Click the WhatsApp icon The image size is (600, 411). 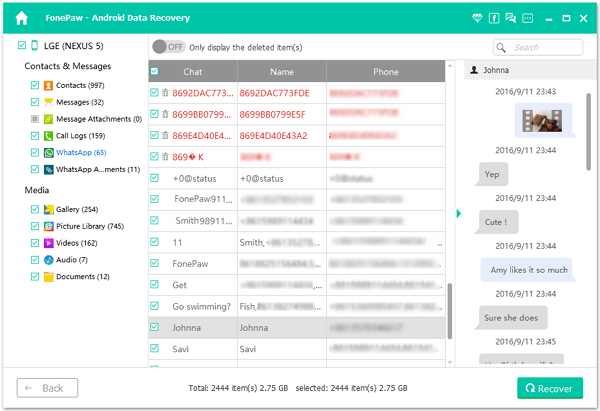49,153
